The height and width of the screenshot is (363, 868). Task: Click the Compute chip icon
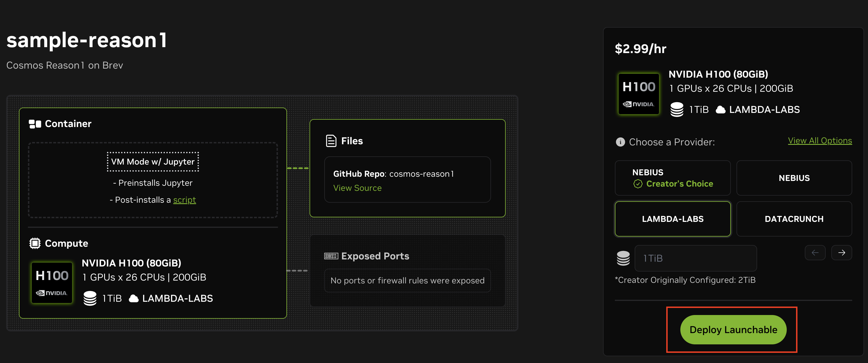pos(35,243)
